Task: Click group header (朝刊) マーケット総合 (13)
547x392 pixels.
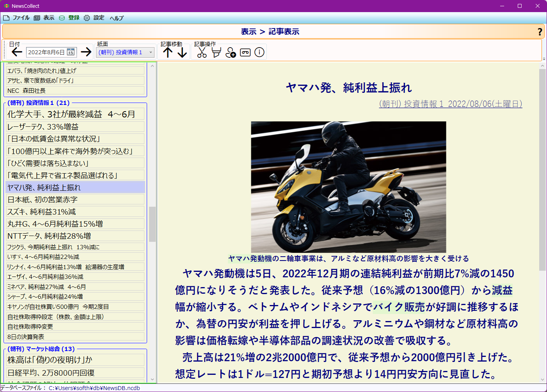Action: point(41,349)
